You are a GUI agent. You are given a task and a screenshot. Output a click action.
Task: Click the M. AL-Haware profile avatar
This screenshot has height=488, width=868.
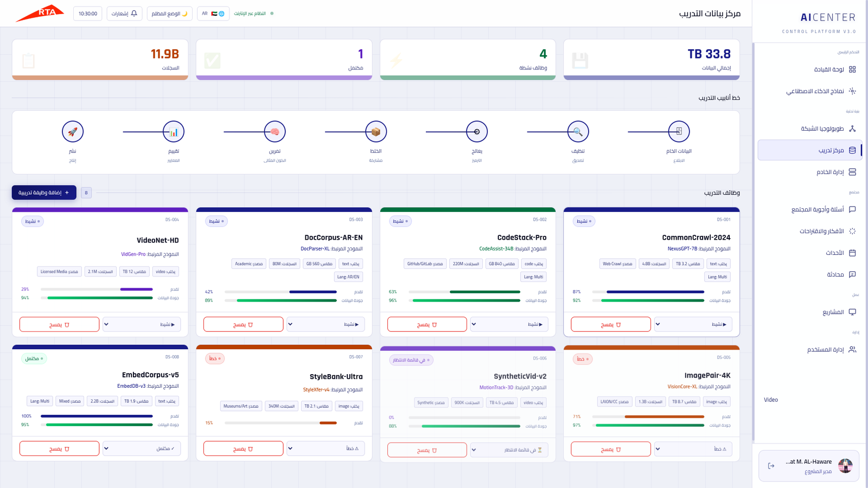(845, 466)
